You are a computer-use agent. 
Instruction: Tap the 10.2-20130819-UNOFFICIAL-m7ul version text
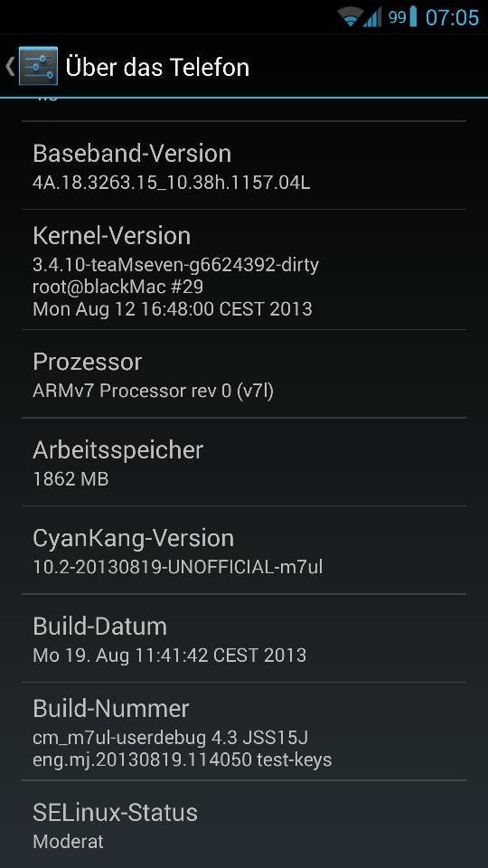point(178,567)
